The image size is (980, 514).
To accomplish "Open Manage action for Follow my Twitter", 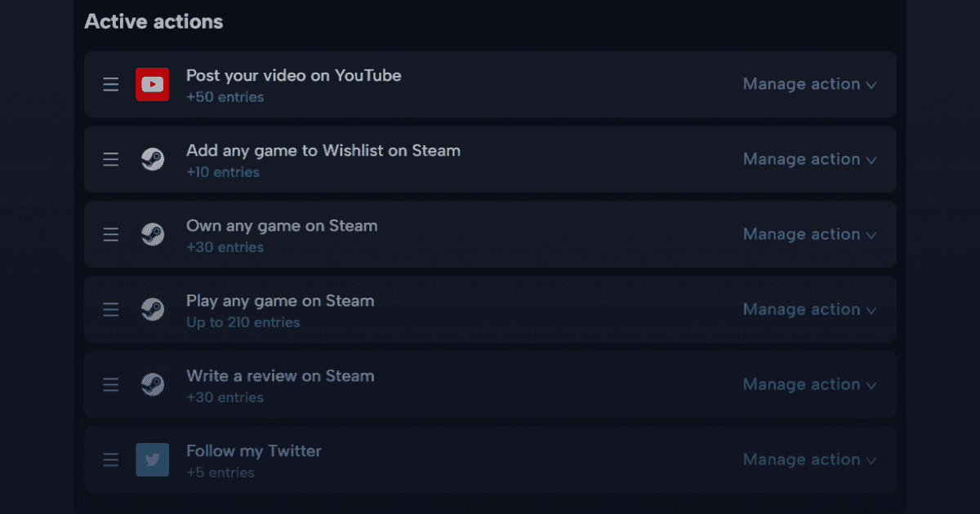I will pos(809,459).
